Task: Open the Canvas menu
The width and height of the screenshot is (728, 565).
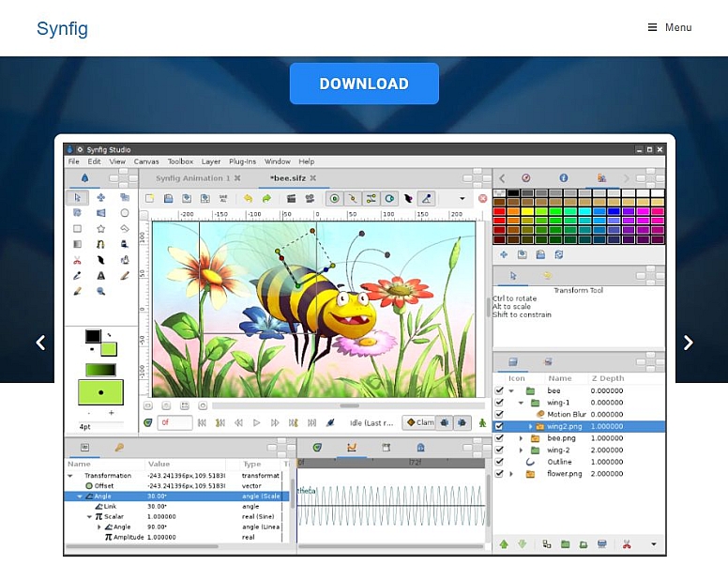Action: point(146,161)
